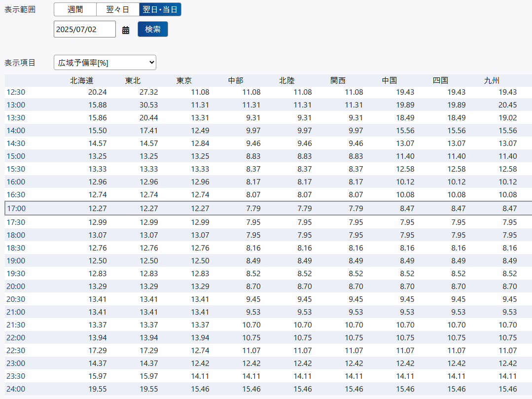Screen dimensions: 532x399
Task: Open the calendar date picker icon
Action: coord(126,30)
